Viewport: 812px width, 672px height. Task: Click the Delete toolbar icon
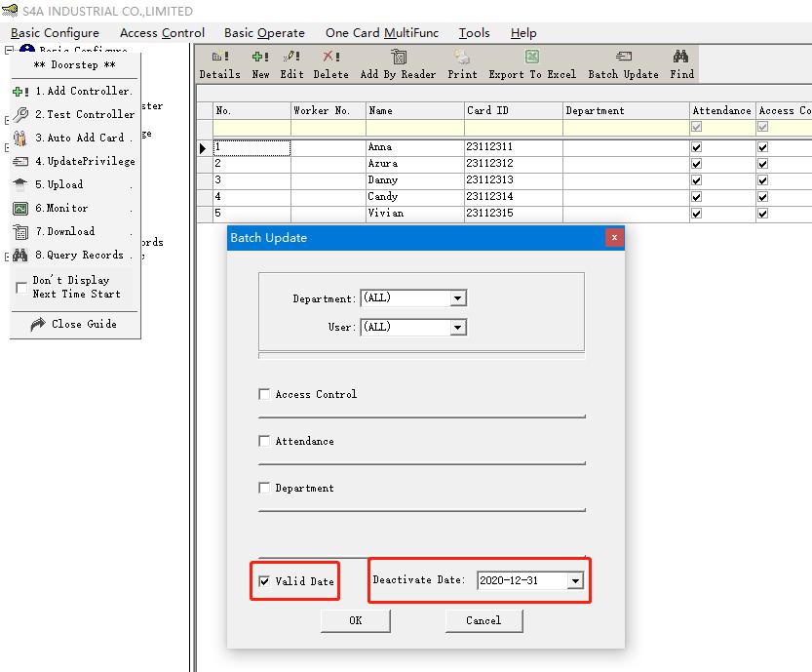330,58
